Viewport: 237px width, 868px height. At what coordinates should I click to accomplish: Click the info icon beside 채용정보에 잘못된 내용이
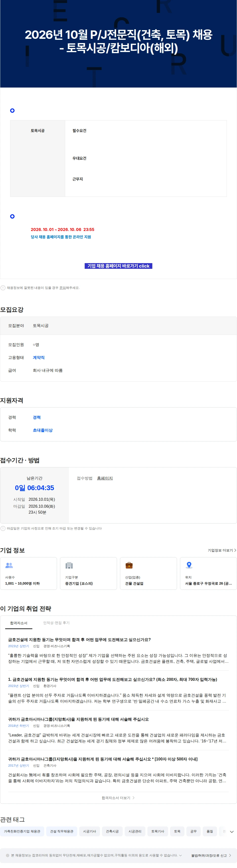click(3, 288)
